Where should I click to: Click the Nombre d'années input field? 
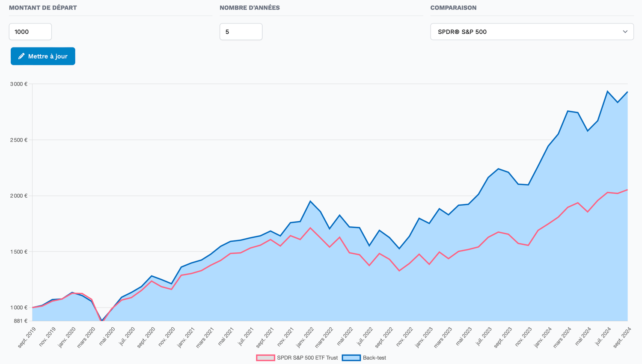[x=241, y=32]
